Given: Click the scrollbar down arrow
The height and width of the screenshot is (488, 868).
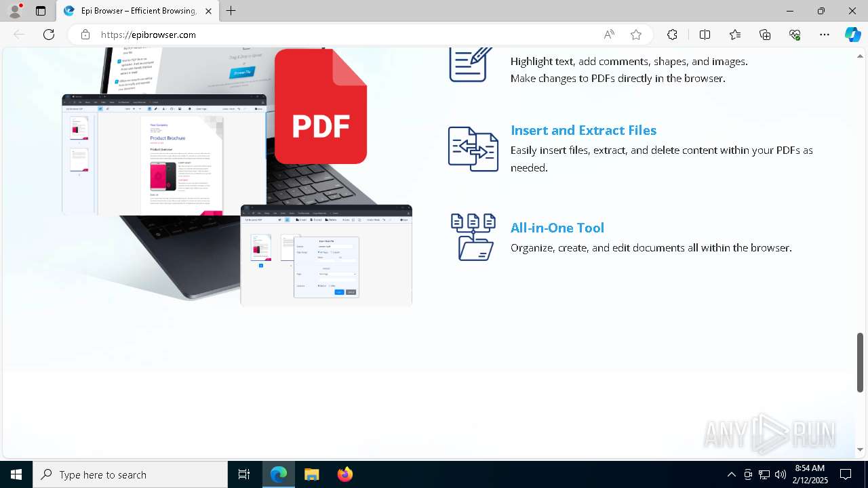Looking at the screenshot, I should [860, 449].
